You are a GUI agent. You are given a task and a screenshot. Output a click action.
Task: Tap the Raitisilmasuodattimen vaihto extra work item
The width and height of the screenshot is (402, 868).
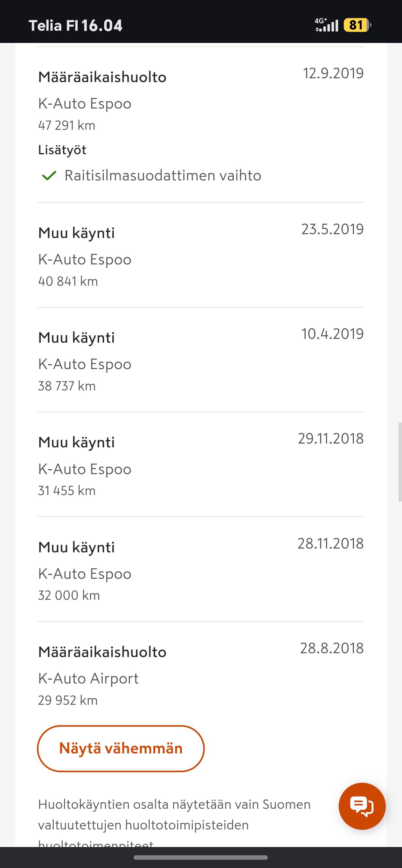pyautogui.click(x=163, y=176)
